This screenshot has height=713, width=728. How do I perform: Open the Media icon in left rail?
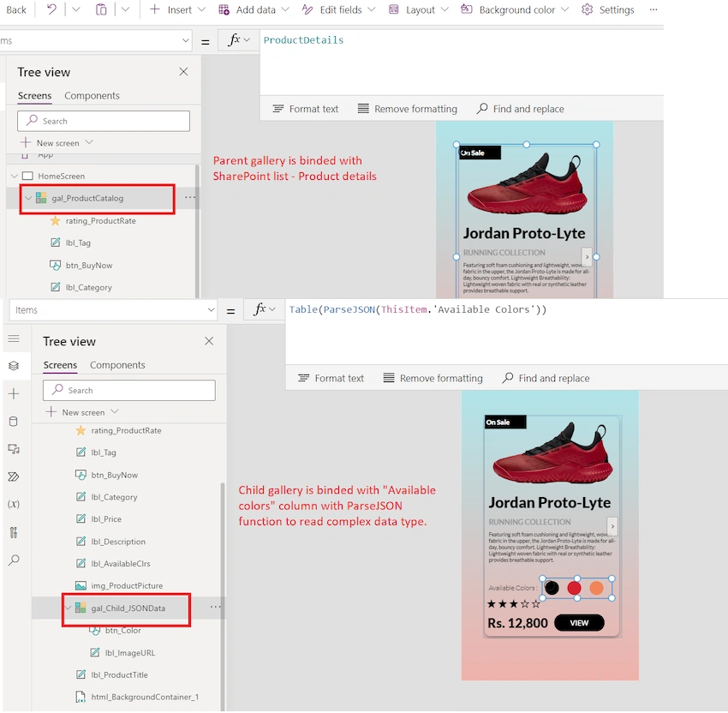tap(14, 449)
